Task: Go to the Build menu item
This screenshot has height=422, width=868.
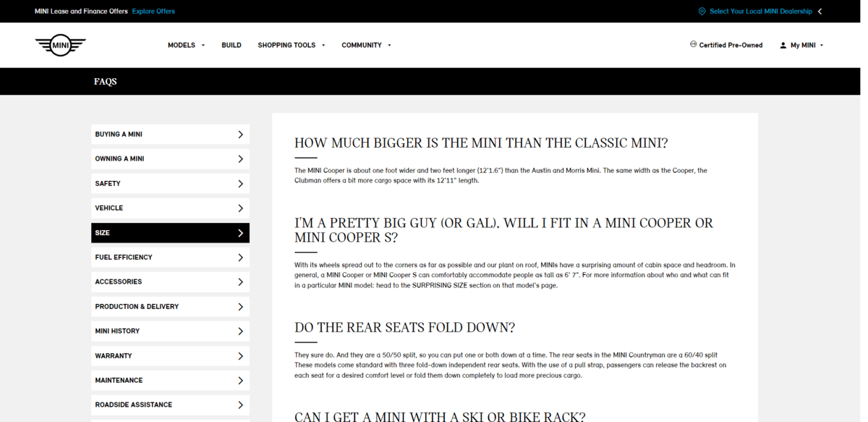Action: (x=231, y=45)
